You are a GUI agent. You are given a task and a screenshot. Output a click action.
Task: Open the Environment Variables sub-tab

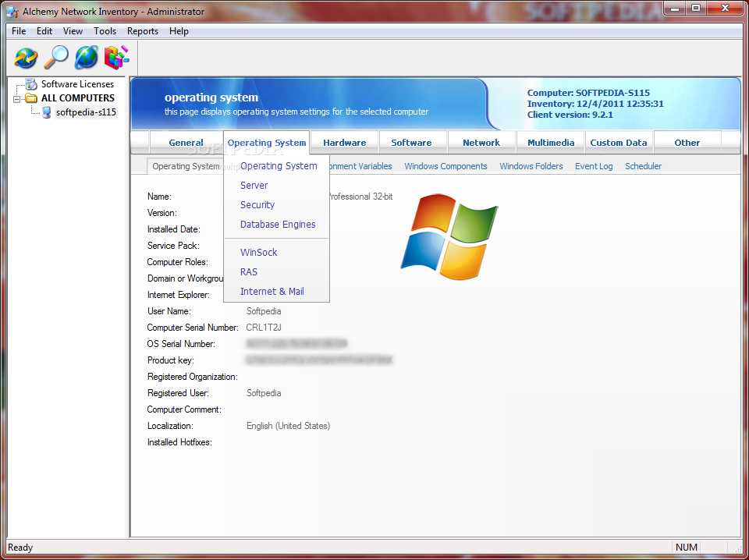(362, 166)
